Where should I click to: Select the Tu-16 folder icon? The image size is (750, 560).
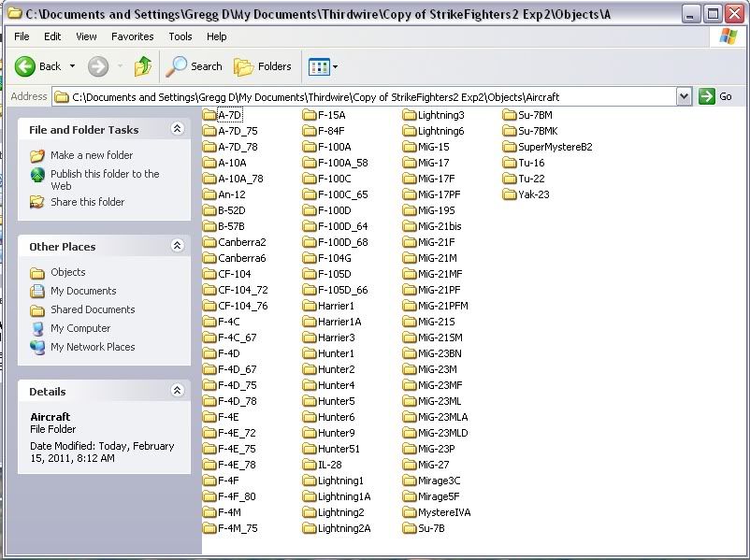point(510,163)
